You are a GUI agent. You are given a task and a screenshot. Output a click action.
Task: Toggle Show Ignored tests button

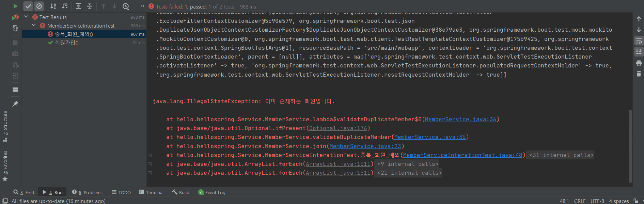pyautogui.click(x=39, y=6)
